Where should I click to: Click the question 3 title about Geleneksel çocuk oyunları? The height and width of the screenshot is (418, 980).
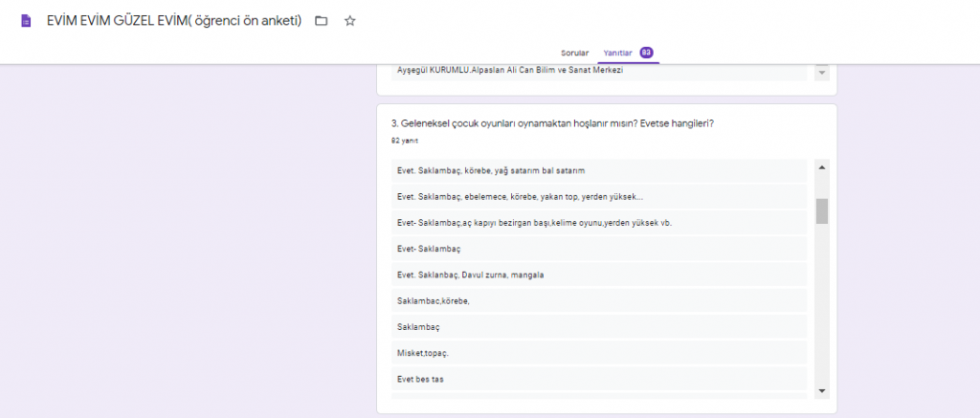[553, 123]
